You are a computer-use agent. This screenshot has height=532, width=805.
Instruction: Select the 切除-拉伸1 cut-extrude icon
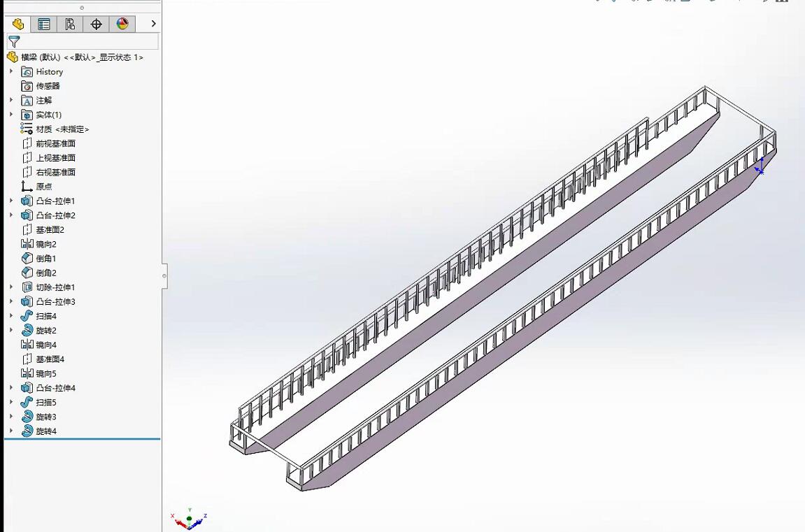click(27, 287)
